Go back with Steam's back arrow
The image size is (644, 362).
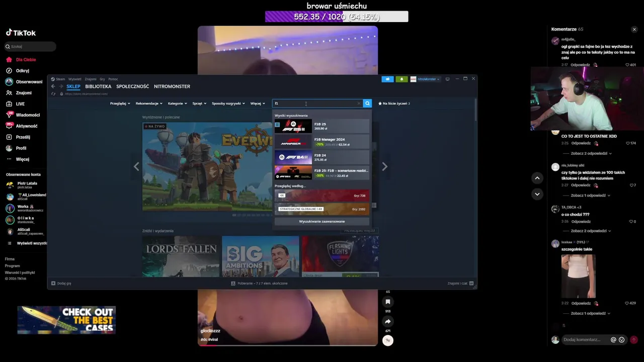click(53, 86)
